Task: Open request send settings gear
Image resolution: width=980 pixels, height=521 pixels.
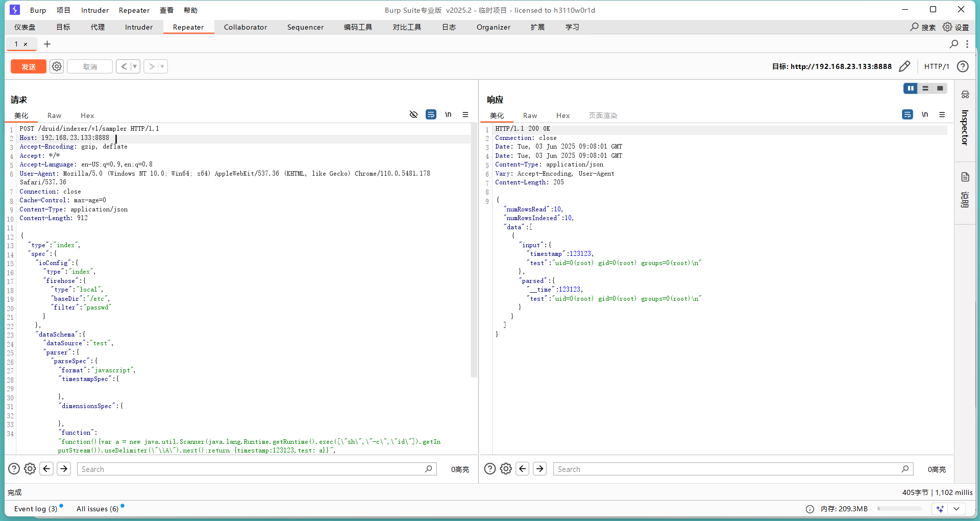Action: coord(57,66)
